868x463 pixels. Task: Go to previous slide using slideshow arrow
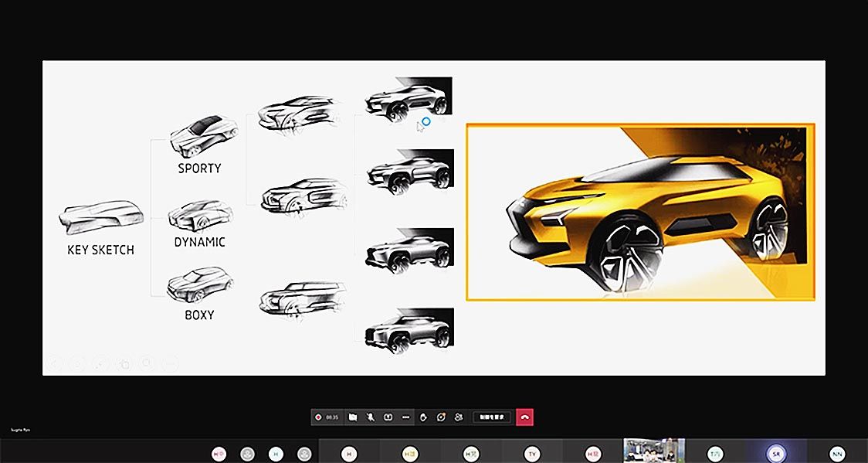click(x=55, y=363)
